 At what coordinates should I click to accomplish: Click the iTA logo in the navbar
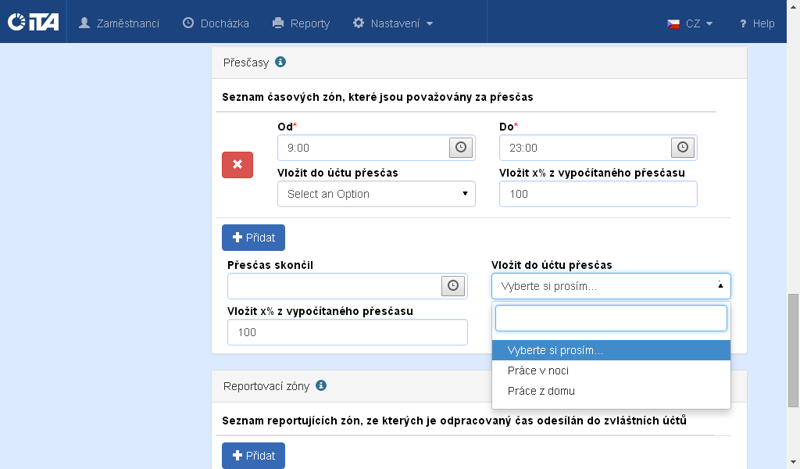32,23
